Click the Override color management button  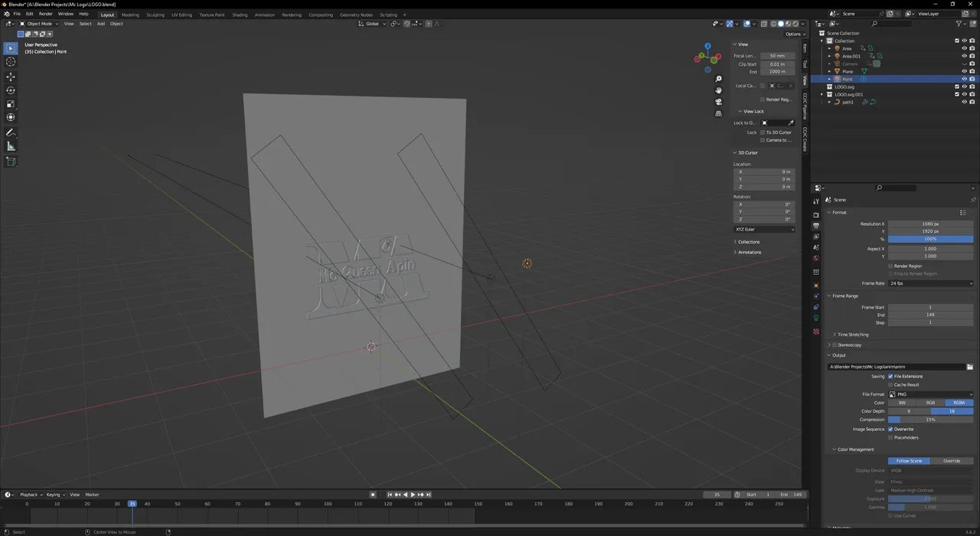952,461
